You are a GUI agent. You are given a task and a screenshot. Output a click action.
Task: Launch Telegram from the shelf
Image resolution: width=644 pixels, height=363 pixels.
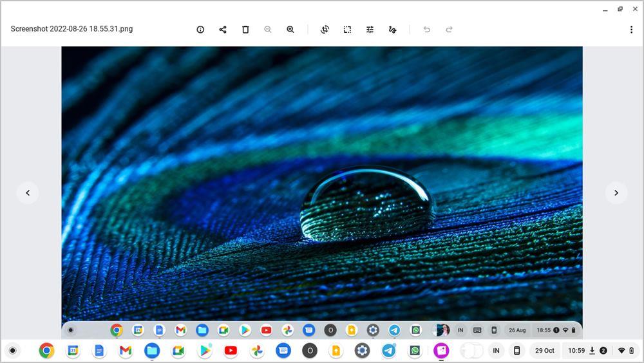(388, 351)
